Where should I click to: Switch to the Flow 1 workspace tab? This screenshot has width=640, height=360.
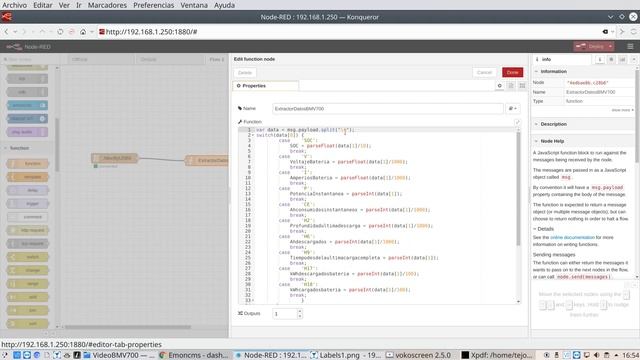217,60
